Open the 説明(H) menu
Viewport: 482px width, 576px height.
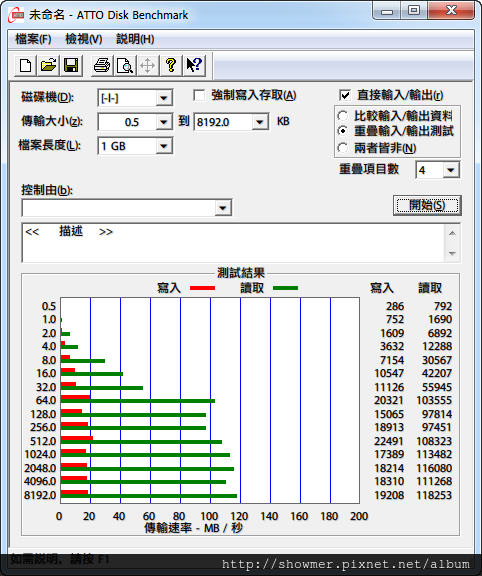click(135, 39)
